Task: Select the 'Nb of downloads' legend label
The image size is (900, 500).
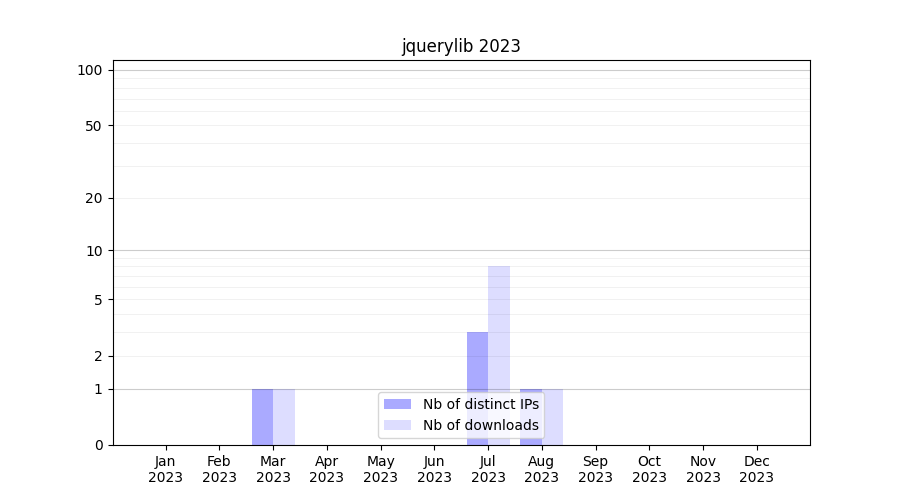Action: [480, 425]
